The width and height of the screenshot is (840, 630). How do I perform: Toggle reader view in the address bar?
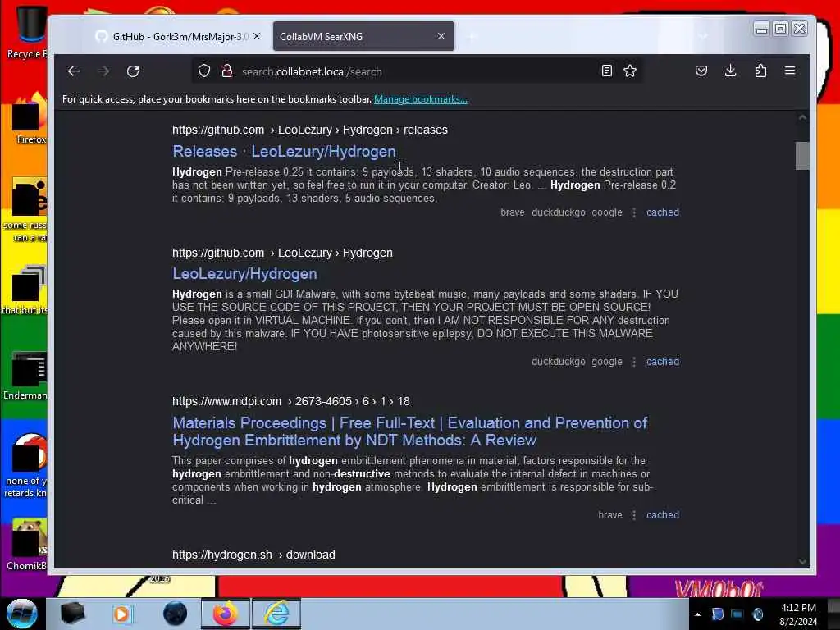(606, 71)
